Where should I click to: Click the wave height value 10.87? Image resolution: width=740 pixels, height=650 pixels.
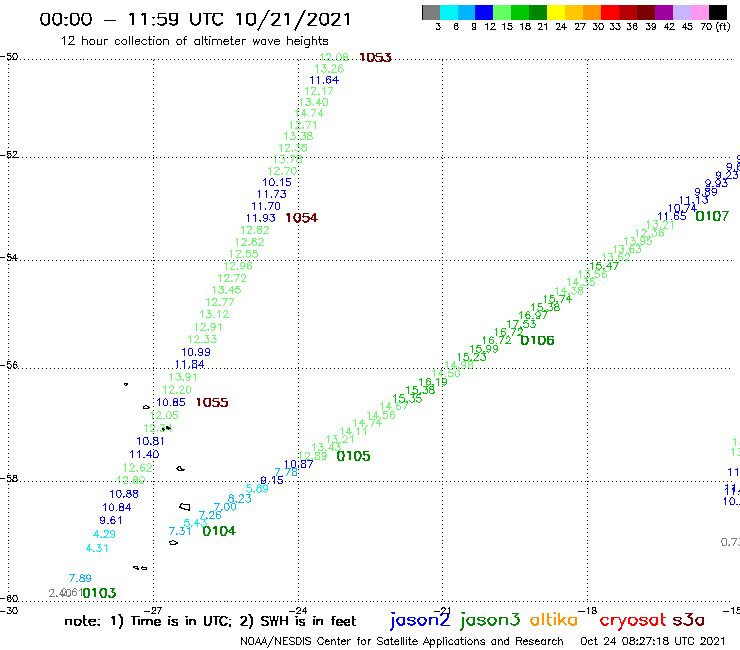click(x=299, y=464)
